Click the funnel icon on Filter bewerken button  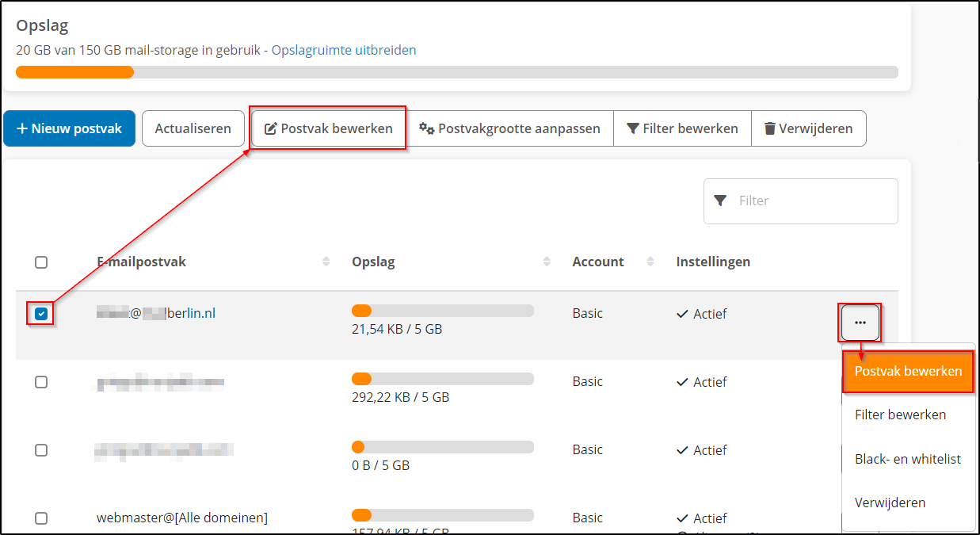tap(634, 128)
